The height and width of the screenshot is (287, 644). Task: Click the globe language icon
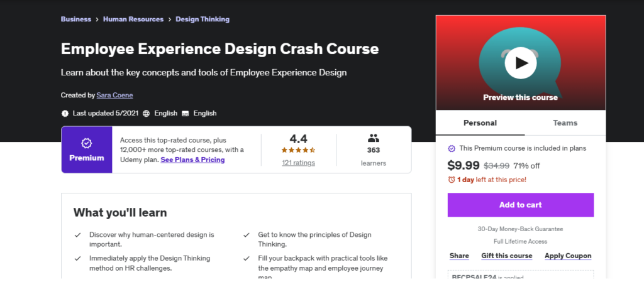click(146, 114)
